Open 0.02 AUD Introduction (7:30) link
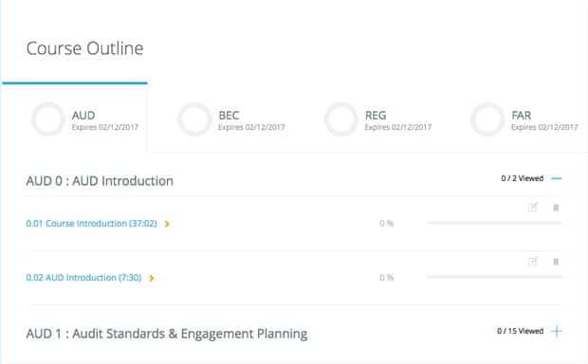Image resolution: width=588 pixels, height=364 pixels. [83, 278]
